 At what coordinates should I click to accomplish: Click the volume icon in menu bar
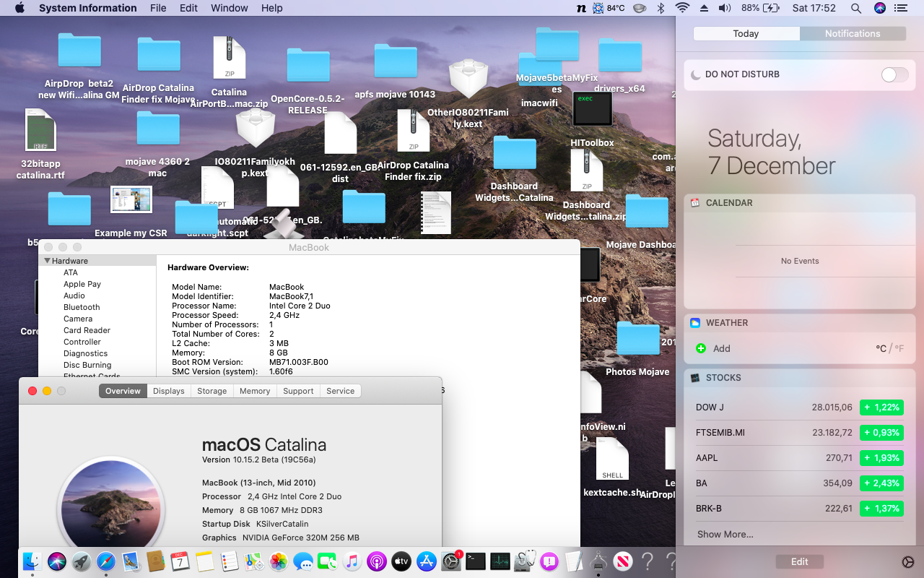click(725, 8)
